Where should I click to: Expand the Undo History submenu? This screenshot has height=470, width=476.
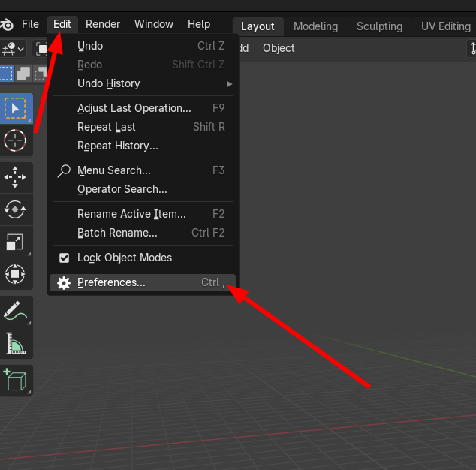pos(143,83)
